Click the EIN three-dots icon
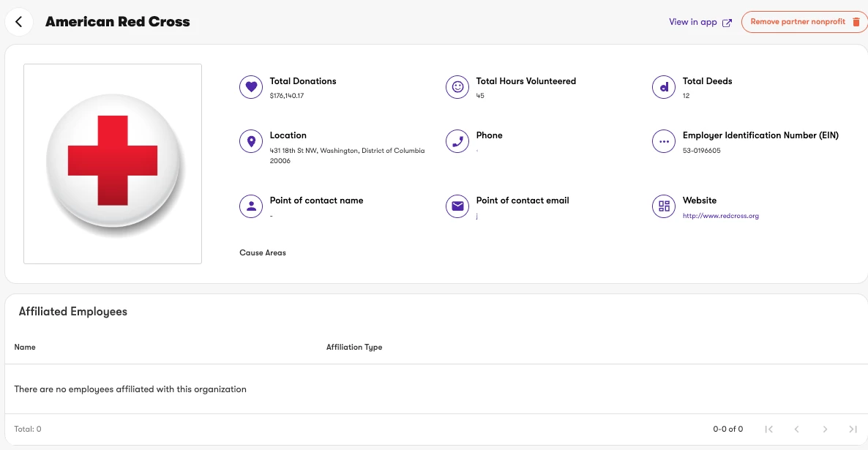The height and width of the screenshot is (450, 868). click(664, 141)
